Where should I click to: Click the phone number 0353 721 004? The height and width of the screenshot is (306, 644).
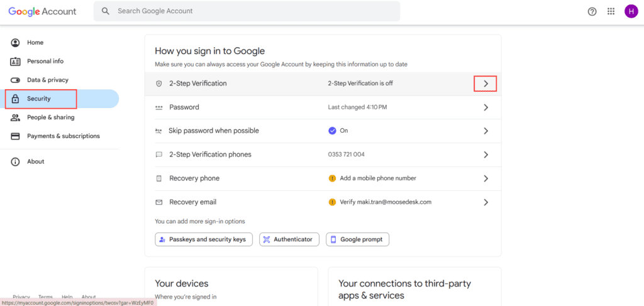pos(347,155)
